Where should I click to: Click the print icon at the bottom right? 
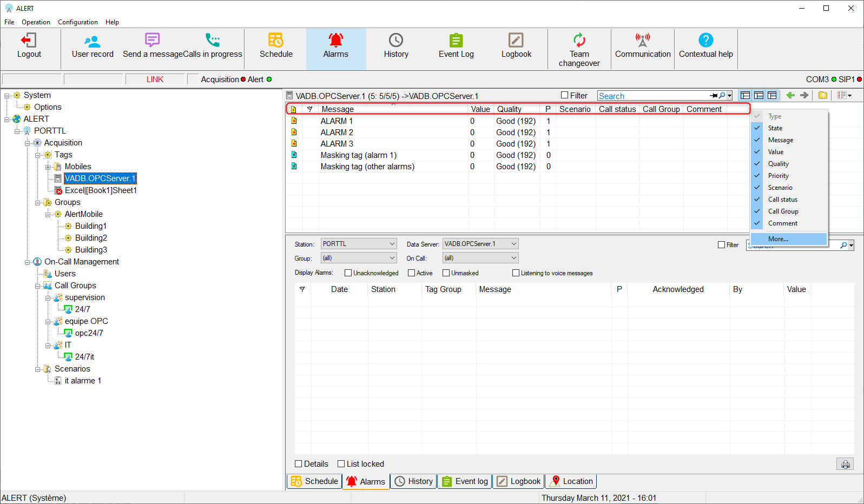(845, 464)
